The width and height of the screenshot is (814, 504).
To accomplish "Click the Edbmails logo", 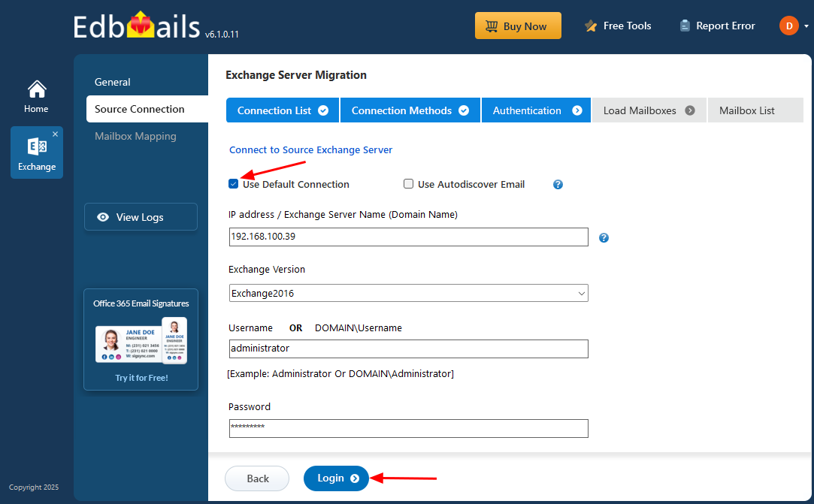I will 137,26.
